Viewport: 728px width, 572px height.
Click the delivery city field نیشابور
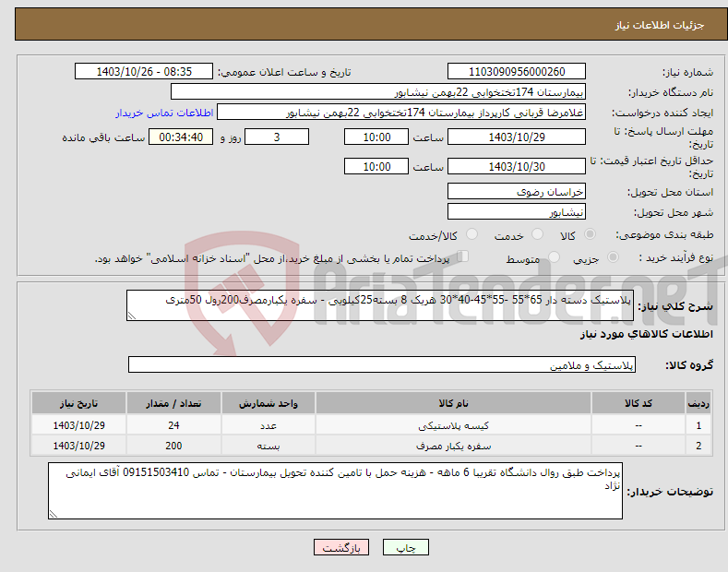[x=517, y=211]
